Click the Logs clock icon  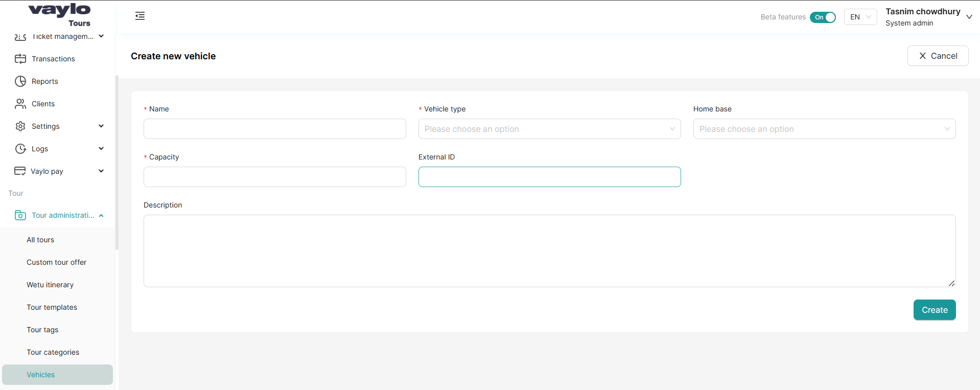[x=20, y=149]
